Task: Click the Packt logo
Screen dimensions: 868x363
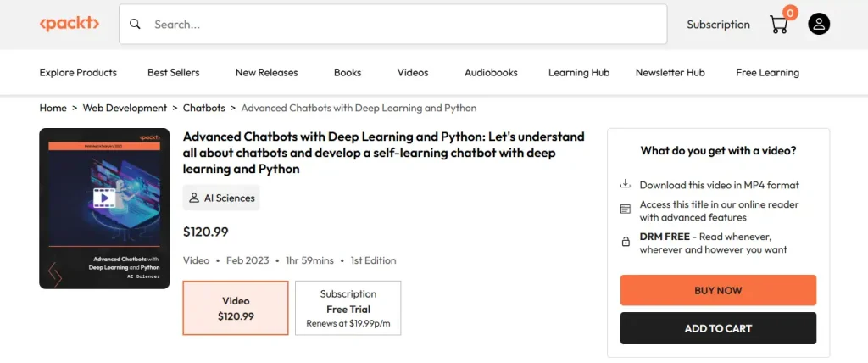Action: point(70,24)
